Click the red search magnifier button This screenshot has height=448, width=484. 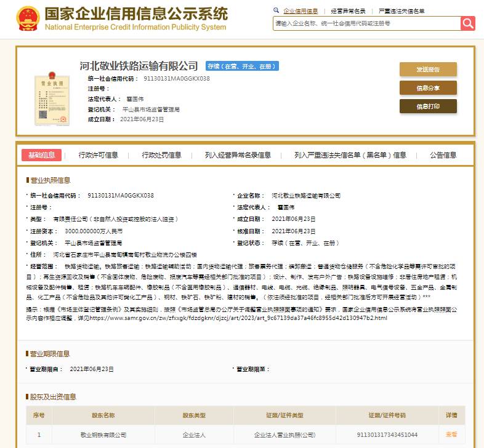tap(468, 23)
